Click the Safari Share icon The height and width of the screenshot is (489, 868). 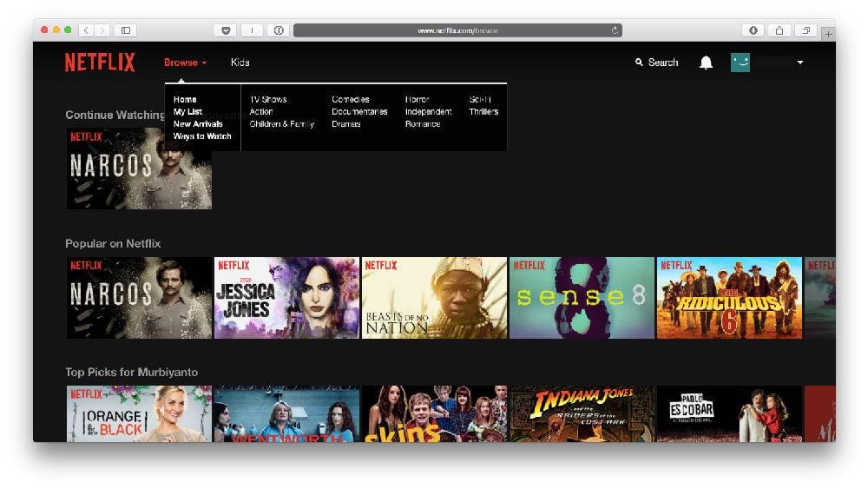pyautogui.click(x=779, y=30)
